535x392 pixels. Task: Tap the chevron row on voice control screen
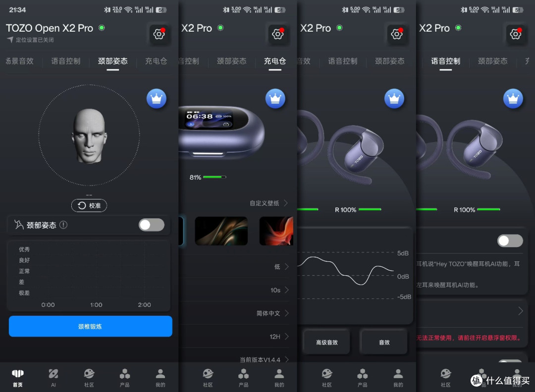[471, 311]
